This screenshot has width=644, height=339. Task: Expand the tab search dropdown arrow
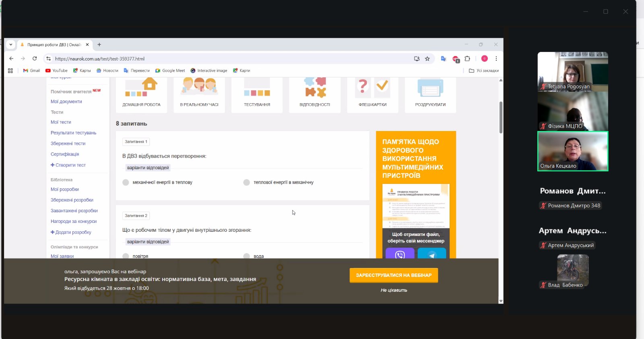click(x=11, y=45)
